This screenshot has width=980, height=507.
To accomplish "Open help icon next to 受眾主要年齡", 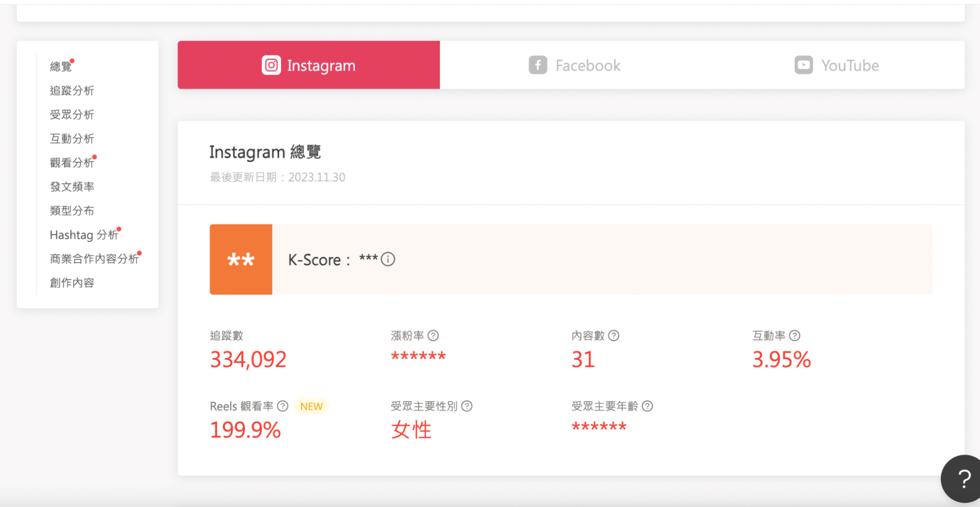I will click(647, 406).
